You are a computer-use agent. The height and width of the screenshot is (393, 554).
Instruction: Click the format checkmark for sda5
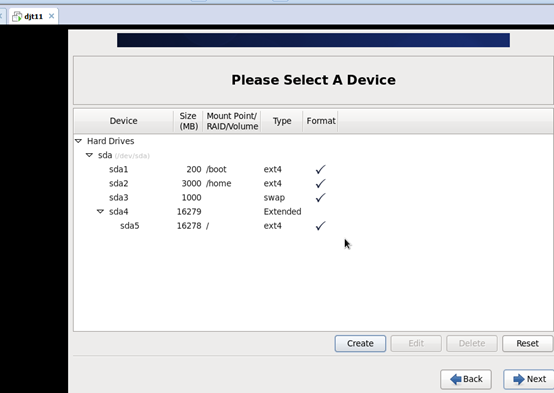coord(320,225)
